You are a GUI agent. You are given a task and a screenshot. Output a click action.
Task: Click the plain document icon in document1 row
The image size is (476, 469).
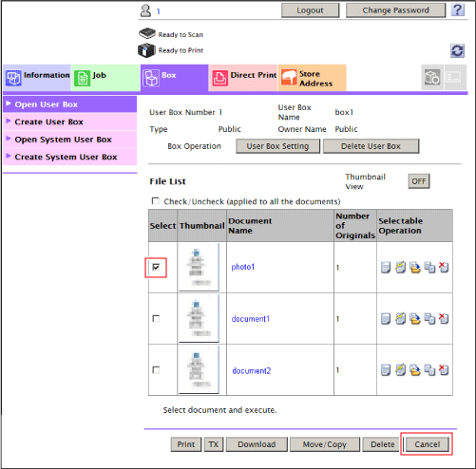[x=386, y=318]
